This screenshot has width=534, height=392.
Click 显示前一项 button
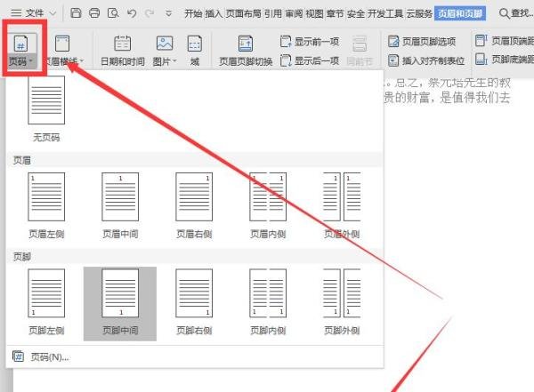310,42
